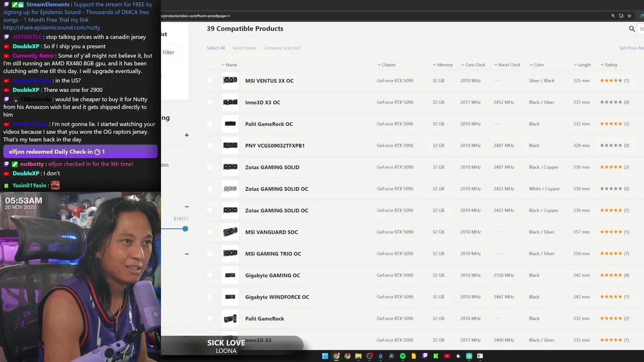Expand the filter section with plus icon
This screenshot has height=362, width=644.
(187, 135)
